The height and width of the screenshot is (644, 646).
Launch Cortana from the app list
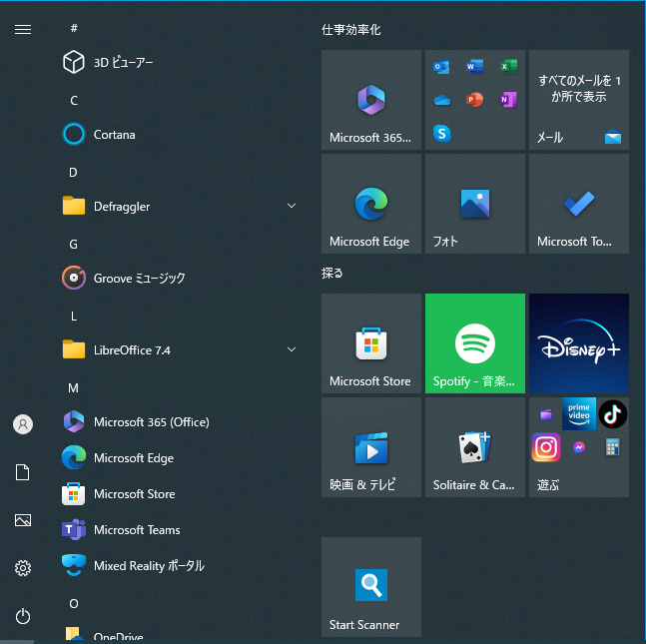[178, 135]
